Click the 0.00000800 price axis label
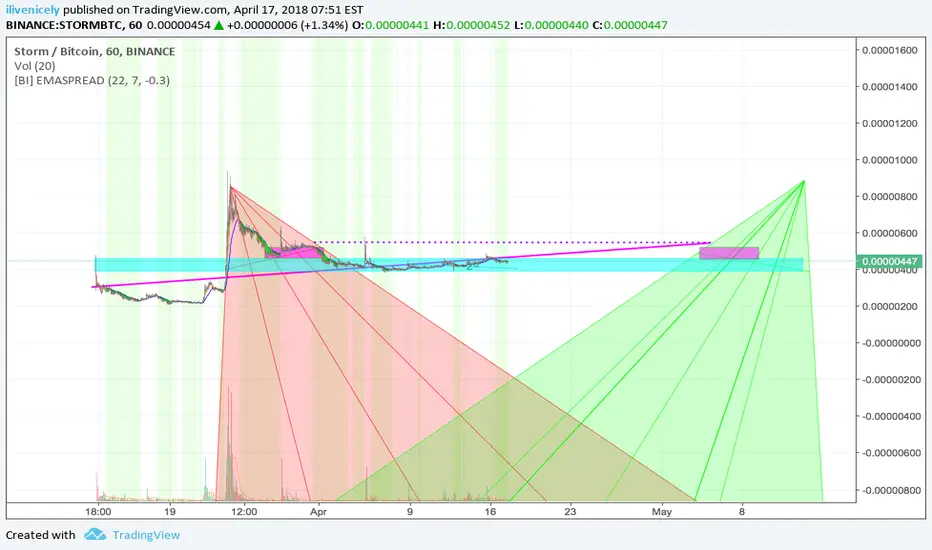Viewport: 932px width, 550px height. click(x=890, y=197)
